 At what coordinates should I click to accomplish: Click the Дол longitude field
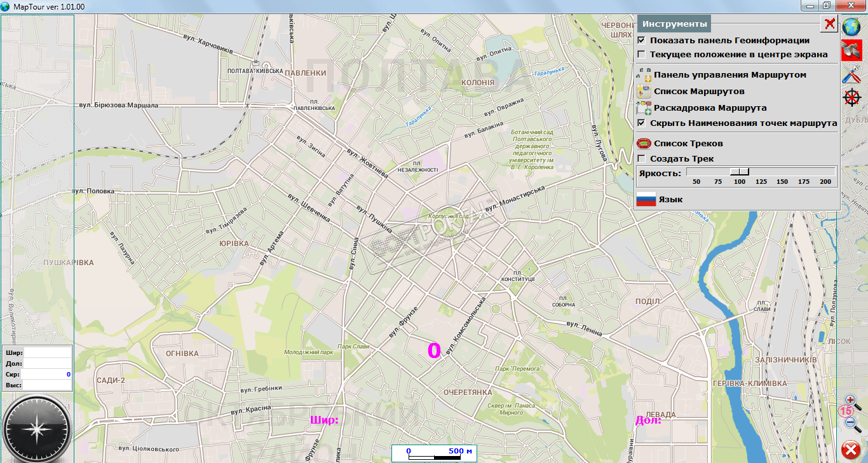click(48, 363)
